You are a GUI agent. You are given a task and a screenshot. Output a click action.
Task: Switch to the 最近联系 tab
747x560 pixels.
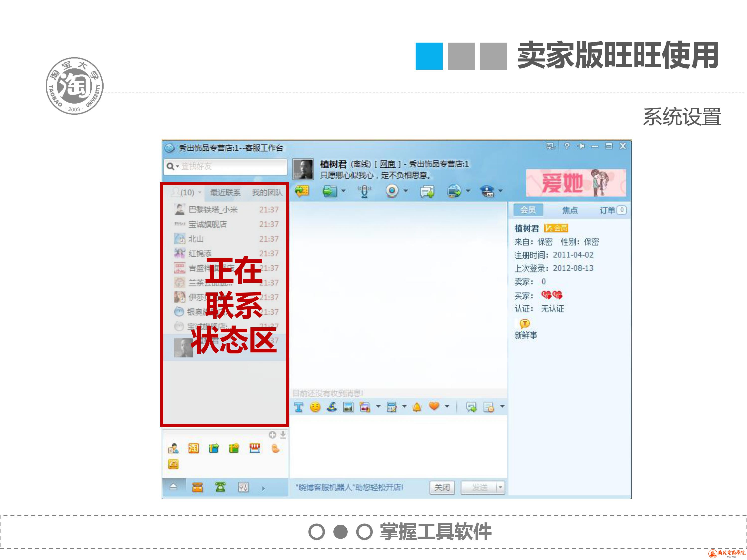pyautogui.click(x=225, y=192)
